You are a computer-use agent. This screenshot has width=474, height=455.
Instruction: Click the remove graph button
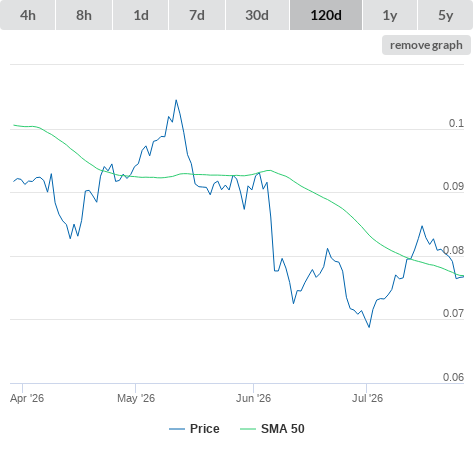pos(426,45)
